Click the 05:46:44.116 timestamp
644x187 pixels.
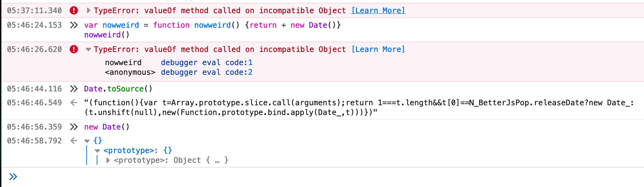34,89
